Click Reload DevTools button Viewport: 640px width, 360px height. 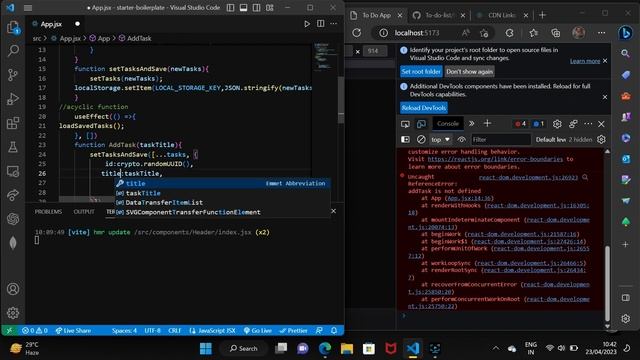(424, 108)
